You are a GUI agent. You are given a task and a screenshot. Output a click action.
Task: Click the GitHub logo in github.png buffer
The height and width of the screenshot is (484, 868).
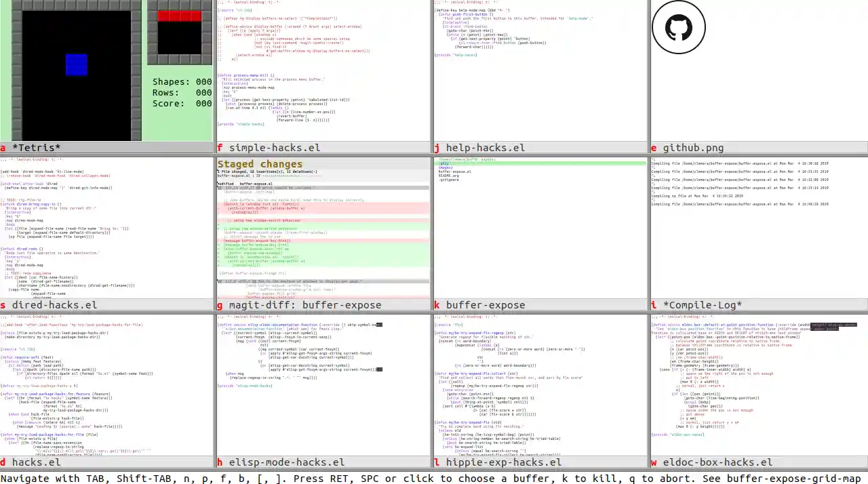[678, 27]
